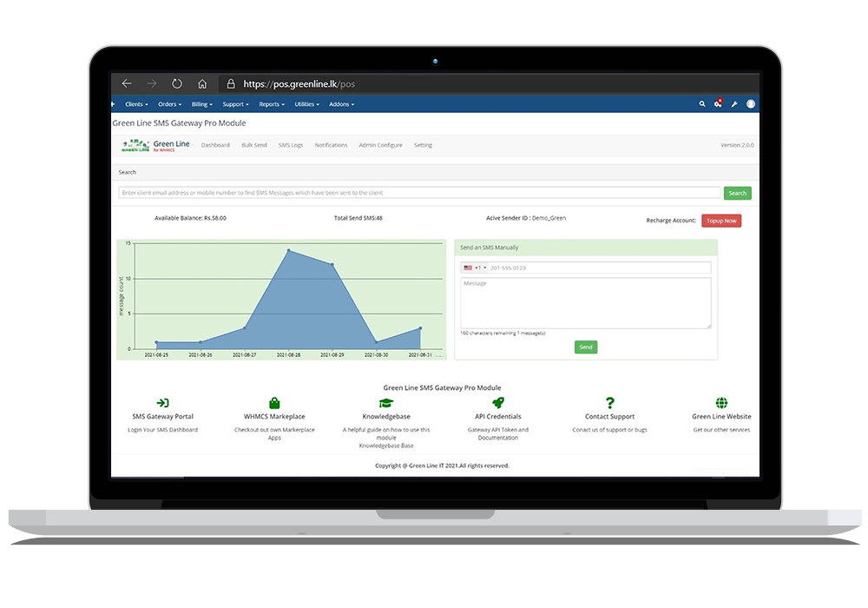Click the Contact Support question mark icon
This screenshot has width=868, height=608.
(610, 403)
